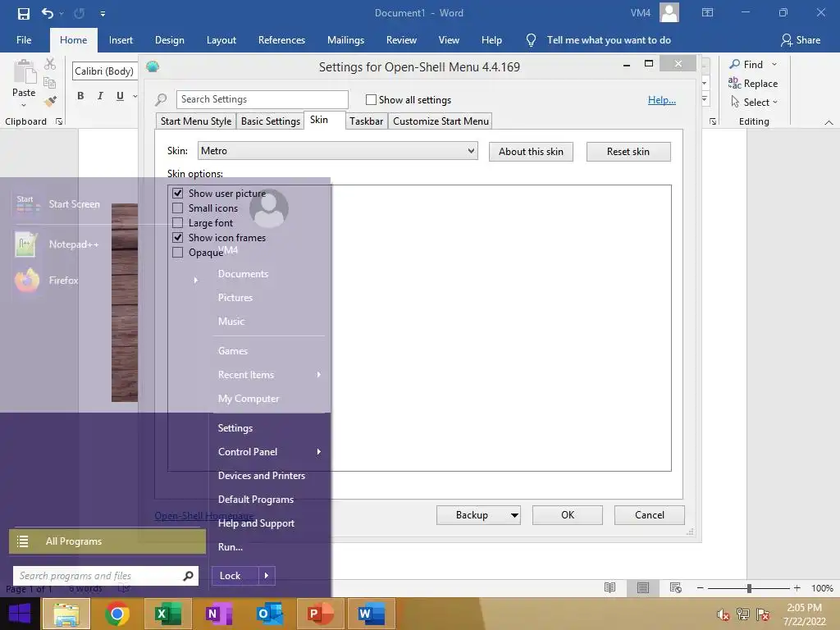The width and height of the screenshot is (840, 630).
Task: Switch to Read Mode view in Word
Action: click(609, 587)
